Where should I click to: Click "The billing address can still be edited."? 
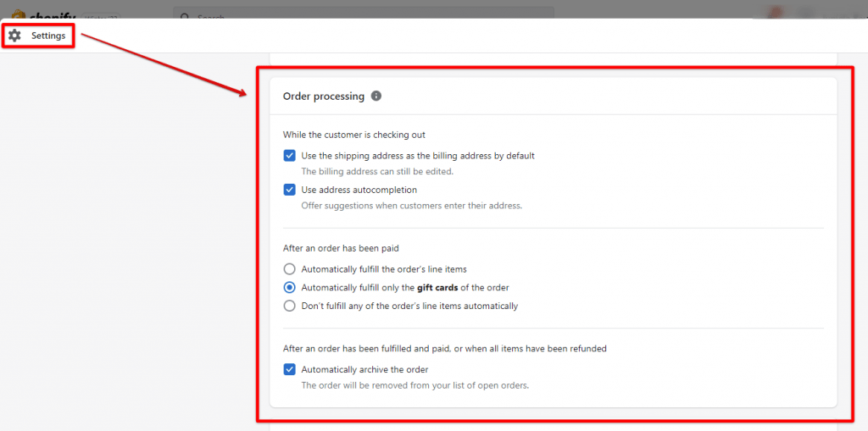[377, 172]
